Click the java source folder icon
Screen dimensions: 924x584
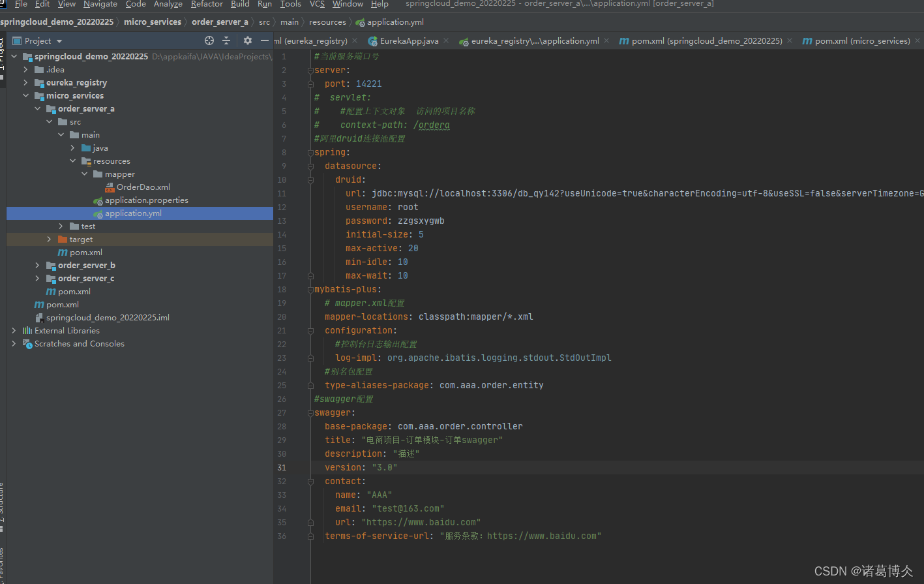pyautogui.click(x=86, y=148)
